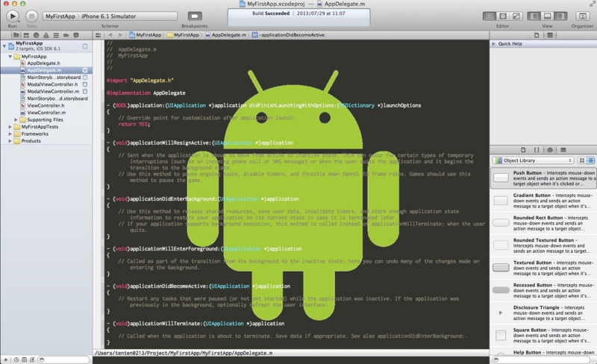Viewport: 597px width, 364px height.
Task: Show the Object library tab
Action: (550, 150)
